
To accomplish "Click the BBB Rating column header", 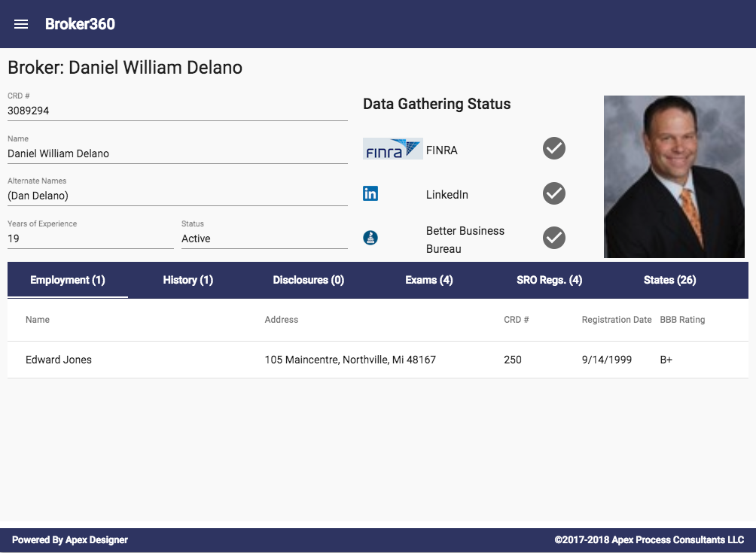I will (682, 320).
